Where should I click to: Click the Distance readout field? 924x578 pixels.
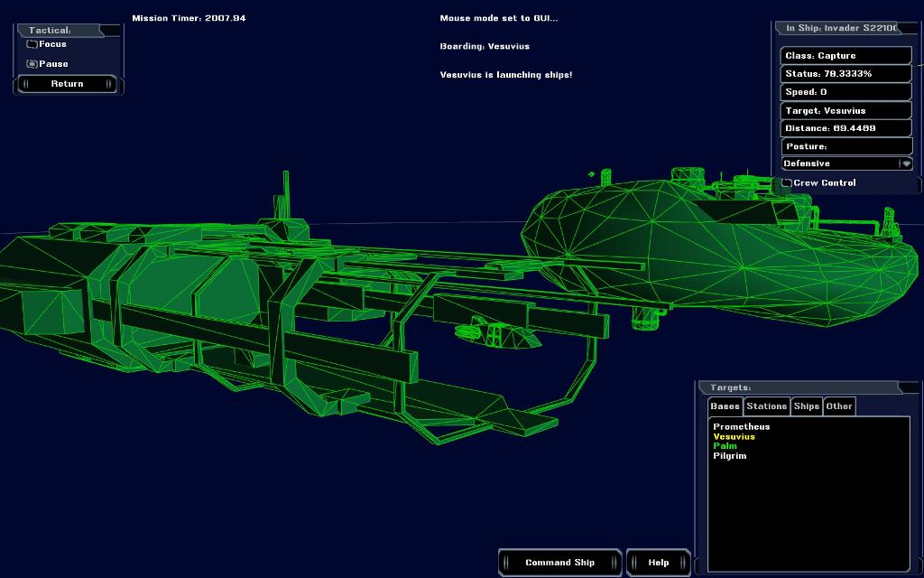coord(845,128)
